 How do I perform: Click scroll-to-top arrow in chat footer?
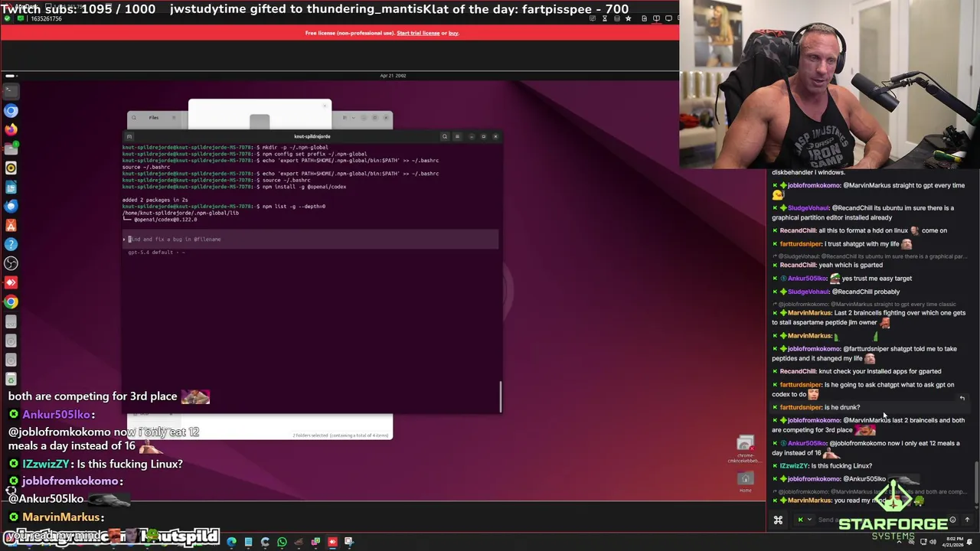tap(967, 520)
